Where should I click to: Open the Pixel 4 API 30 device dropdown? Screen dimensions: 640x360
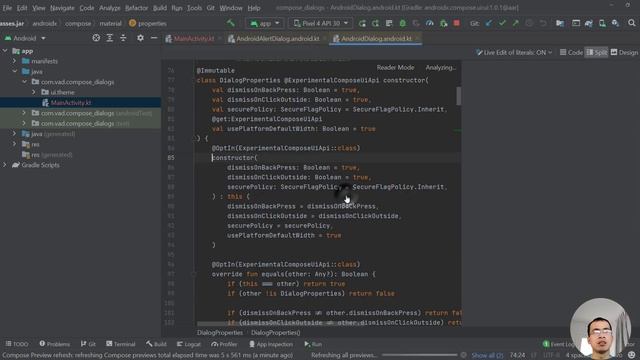click(x=321, y=23)
